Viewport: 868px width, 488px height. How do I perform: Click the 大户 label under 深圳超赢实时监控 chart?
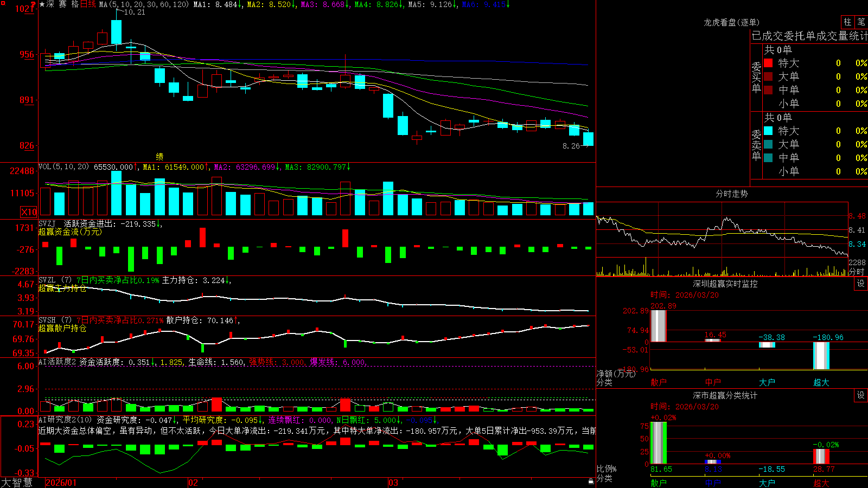point(767,382)
